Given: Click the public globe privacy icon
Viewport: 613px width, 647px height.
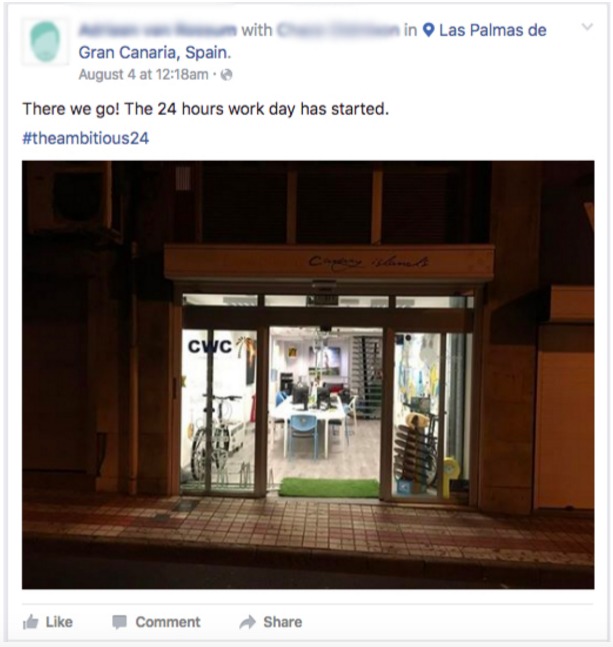Looking at the screenshot, I should 226,75.
